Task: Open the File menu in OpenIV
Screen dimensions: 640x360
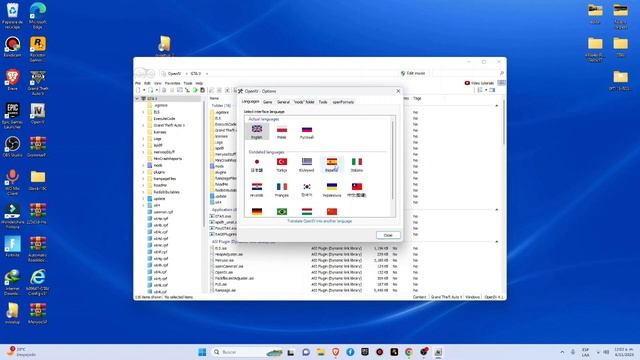Action: coord(138,83)
